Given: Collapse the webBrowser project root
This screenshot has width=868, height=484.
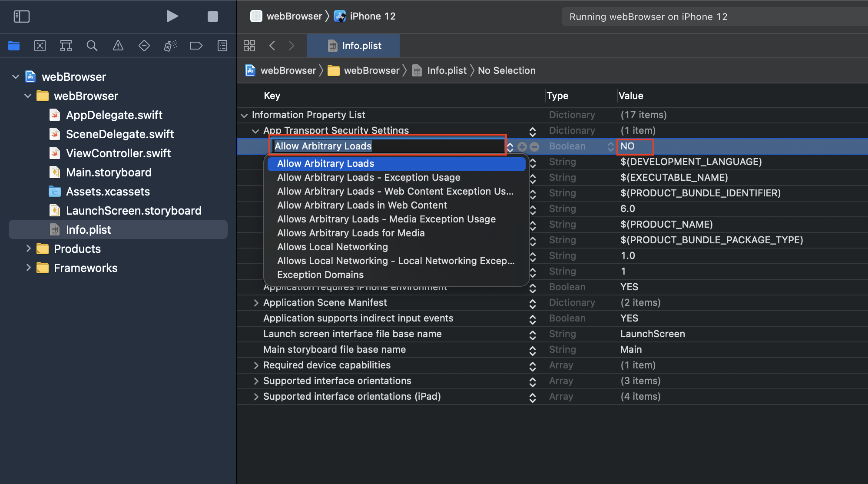Looking at the screenshot, I should [16, 77].
